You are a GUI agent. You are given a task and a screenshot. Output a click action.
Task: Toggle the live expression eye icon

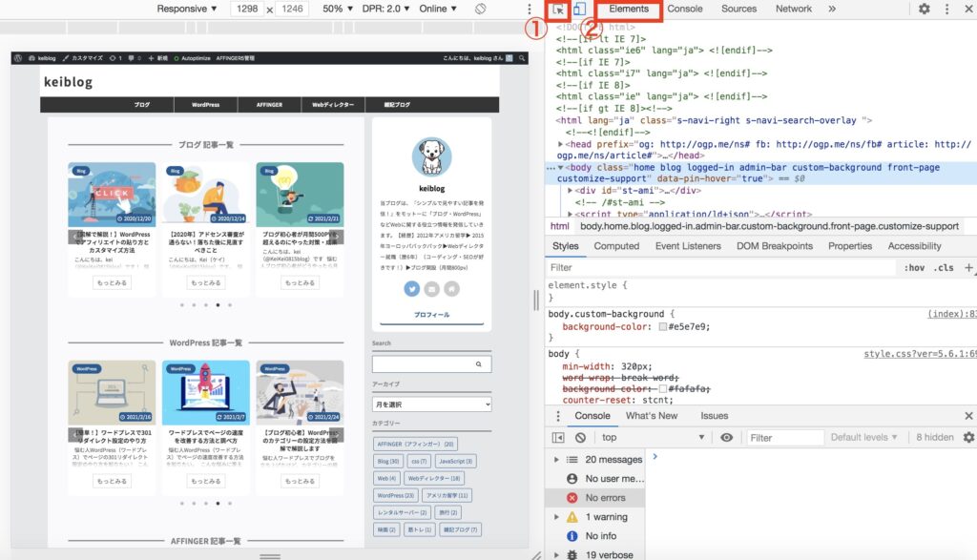[726, 437]
